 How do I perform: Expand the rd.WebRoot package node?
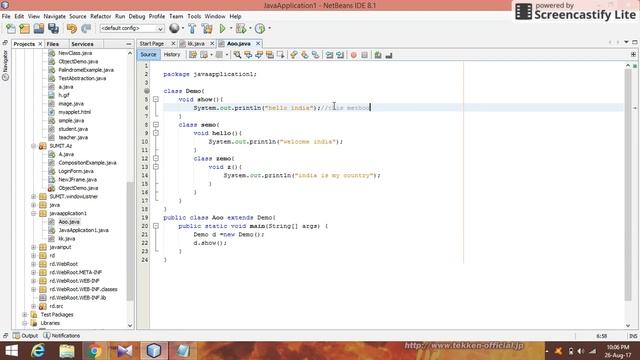[x=34, y=264]
